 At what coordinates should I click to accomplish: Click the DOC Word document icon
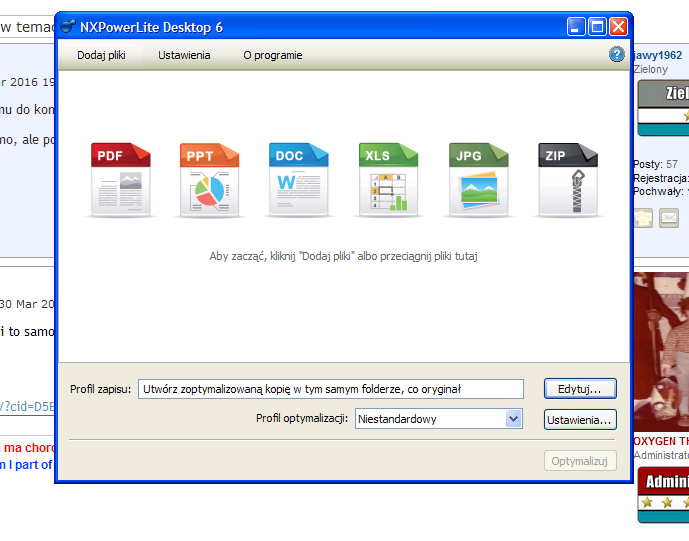click(x=298, y=179)
